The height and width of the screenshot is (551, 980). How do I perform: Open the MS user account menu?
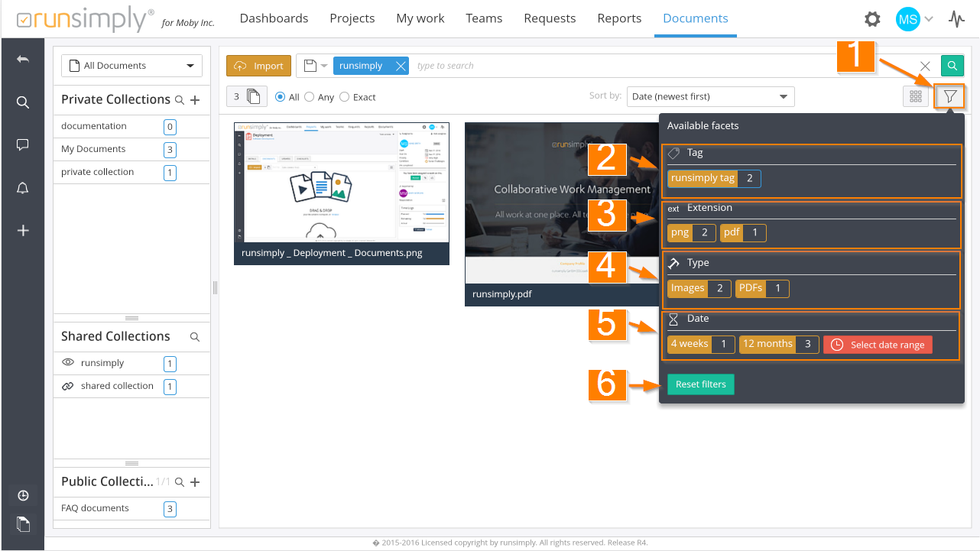pyautogui.click(x=914, y=19)
